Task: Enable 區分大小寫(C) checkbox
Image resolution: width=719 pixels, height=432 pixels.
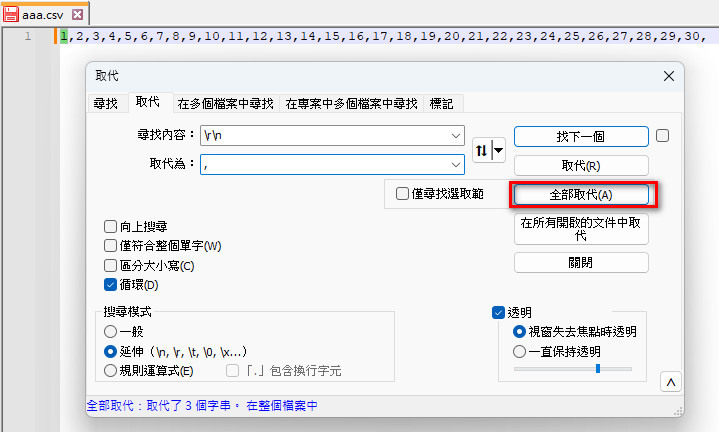Action: (x=110, y=266)
